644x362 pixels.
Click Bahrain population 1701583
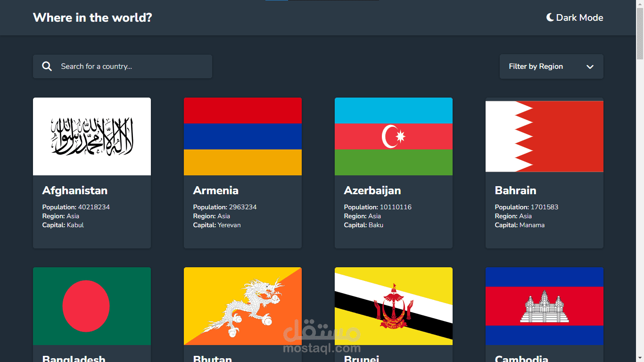point(527,207)
